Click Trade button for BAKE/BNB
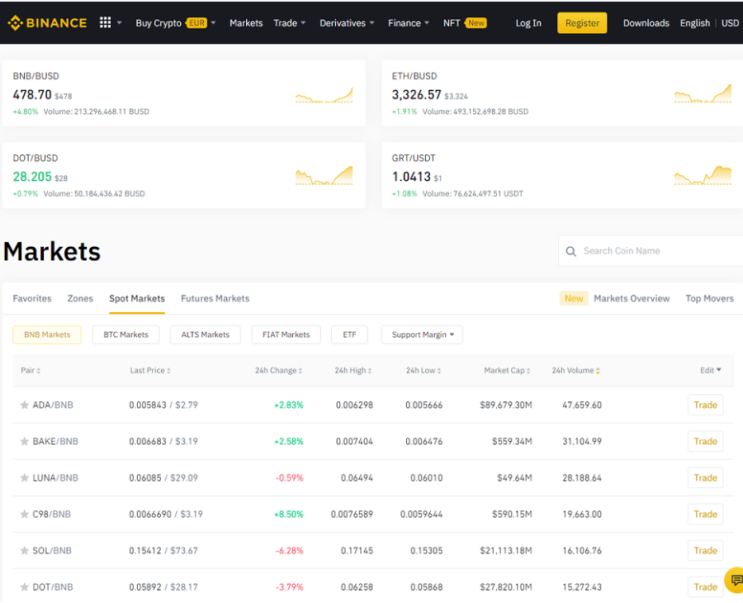This screenshot has height=603, width=743. click(706, 441)
